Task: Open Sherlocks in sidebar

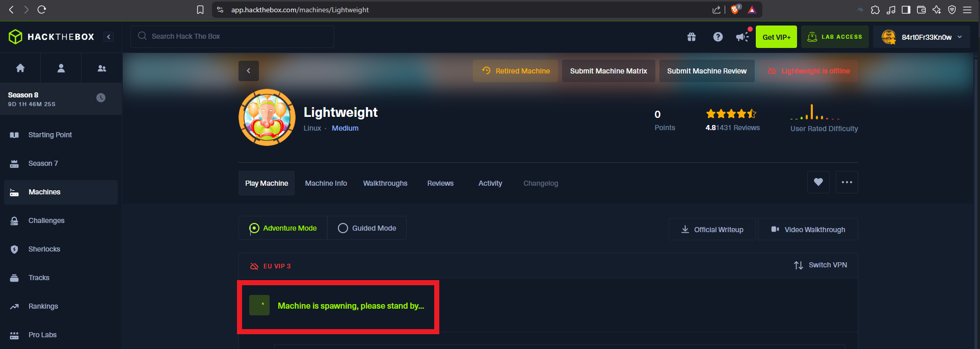Action: click(x=61, y=249)
